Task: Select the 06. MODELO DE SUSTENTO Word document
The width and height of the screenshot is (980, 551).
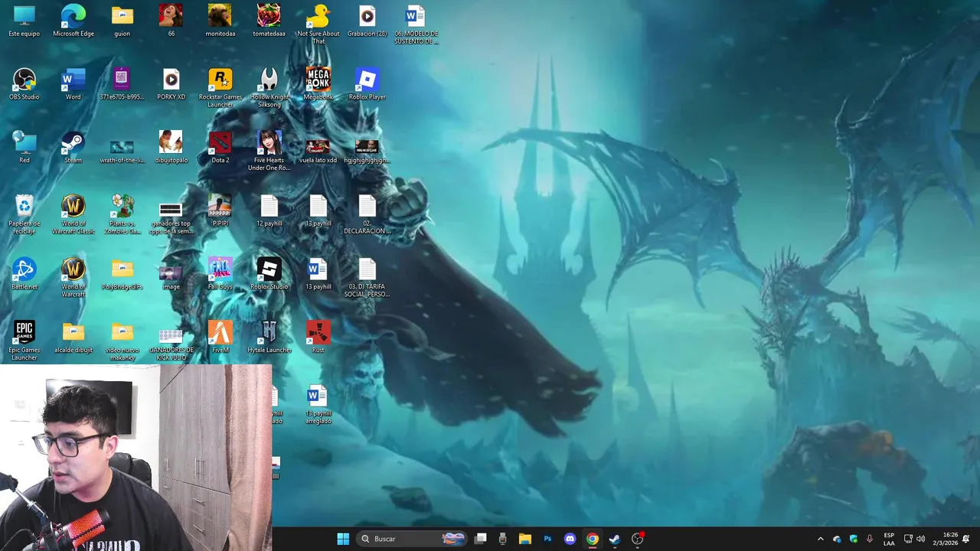Action: [x=416, y=24]
